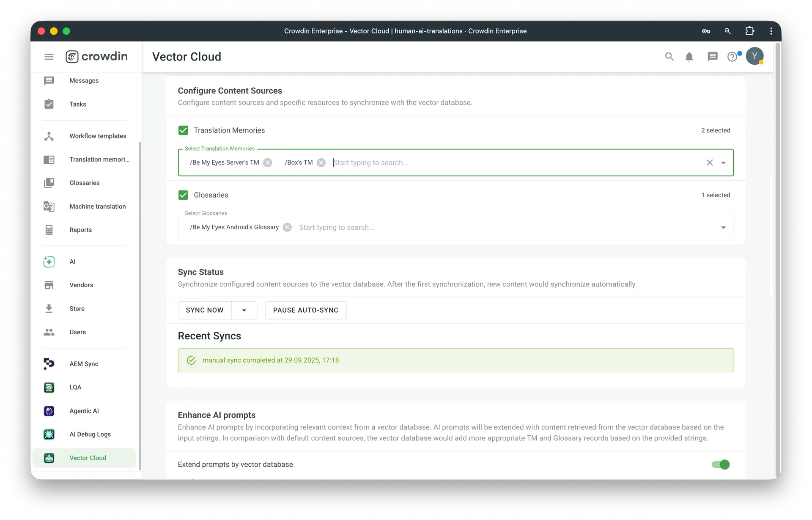
Task: Open Machine translation in the sidebar
Action: pyautogui.click(x=97, y=206)
